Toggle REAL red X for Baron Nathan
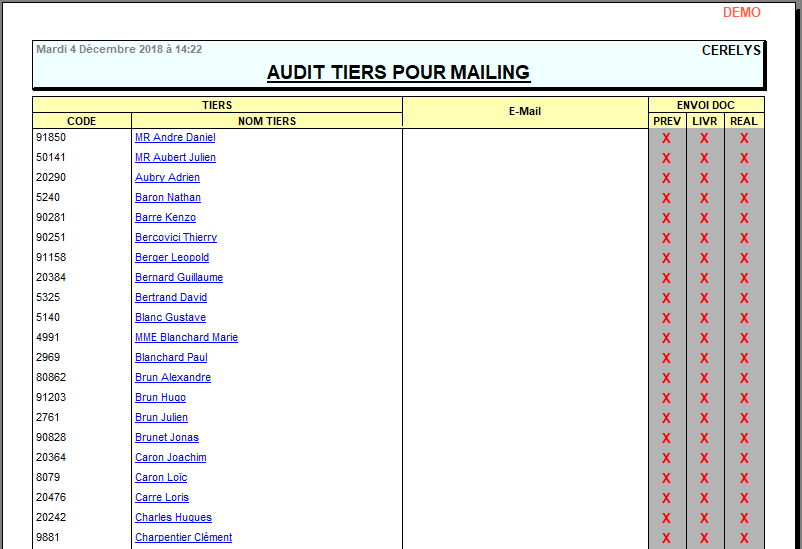 tap(744, 199)
